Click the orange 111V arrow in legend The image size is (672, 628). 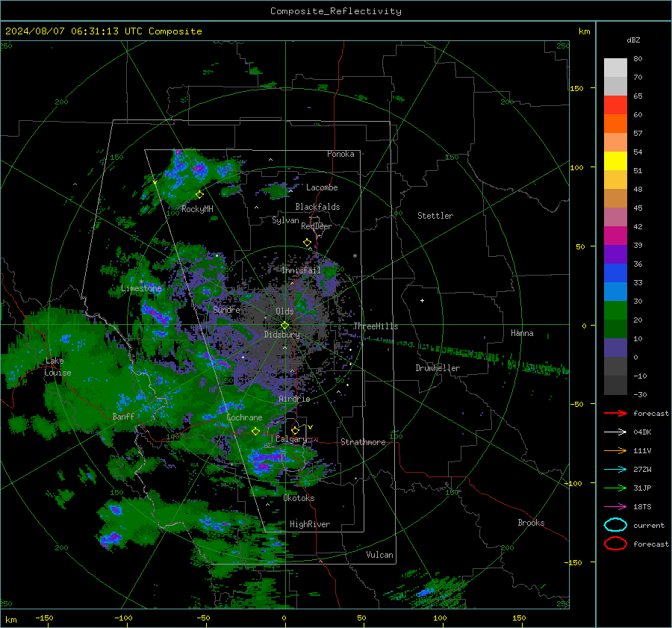pos(615,450)
